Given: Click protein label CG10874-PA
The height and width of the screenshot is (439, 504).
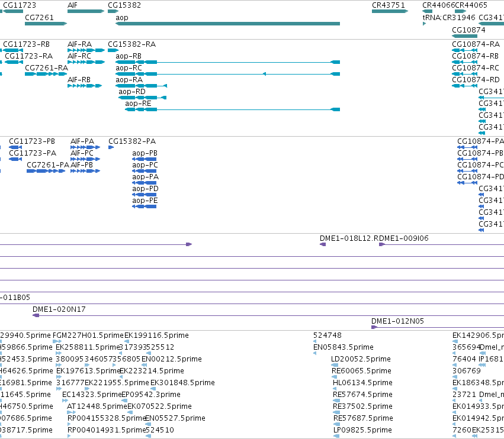Looking at the screenshot, I should (x=480, y=141).
